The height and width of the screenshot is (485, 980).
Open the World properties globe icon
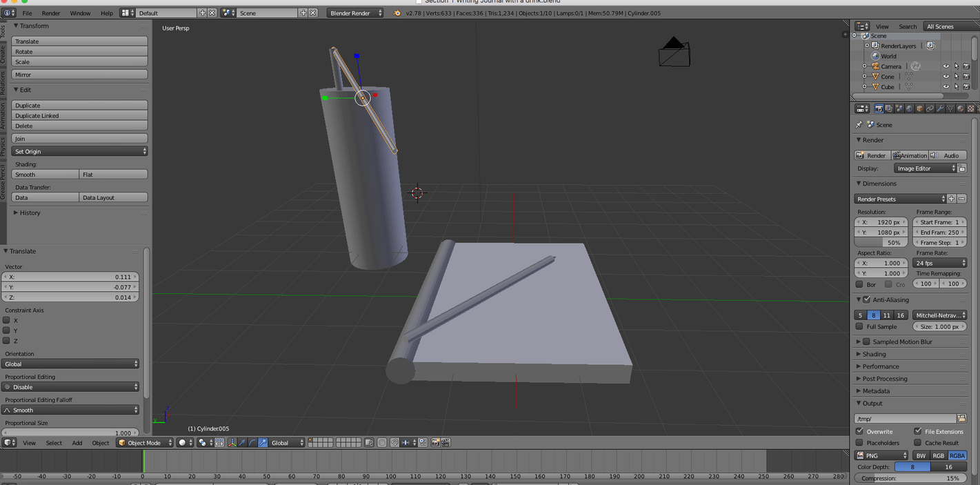909,108
